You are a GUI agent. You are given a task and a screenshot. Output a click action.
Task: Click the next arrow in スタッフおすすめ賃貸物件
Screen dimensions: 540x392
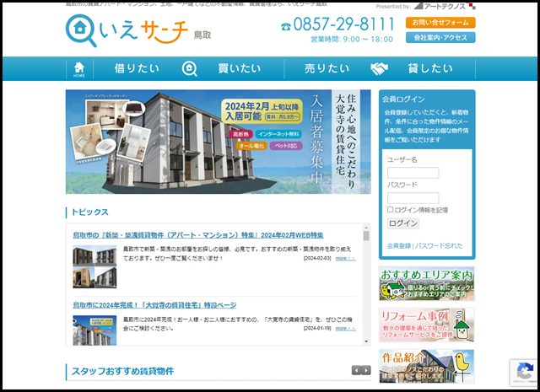click(366, 370)
